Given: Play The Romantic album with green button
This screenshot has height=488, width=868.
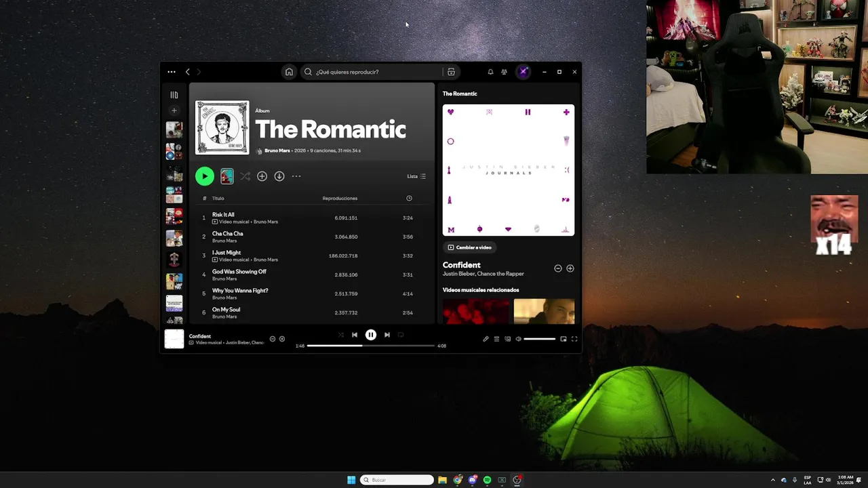Looking at the screenshot, I should pos(204,176).
